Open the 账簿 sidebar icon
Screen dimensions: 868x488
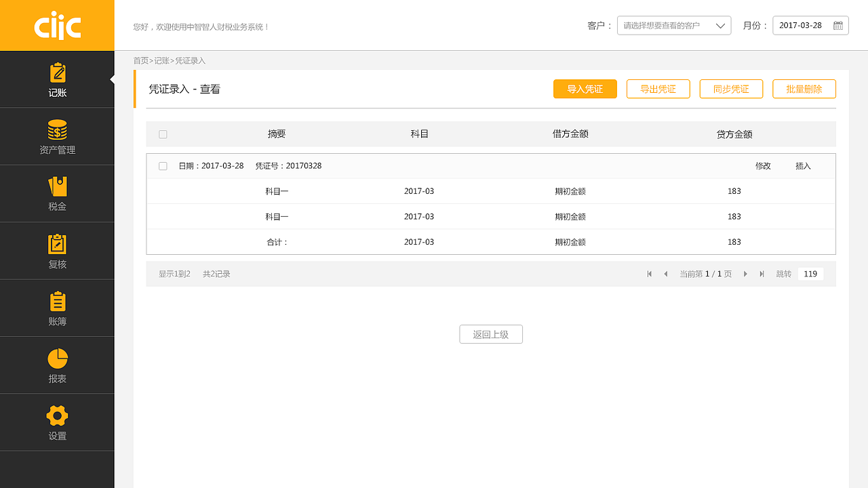tap(57, 302)
